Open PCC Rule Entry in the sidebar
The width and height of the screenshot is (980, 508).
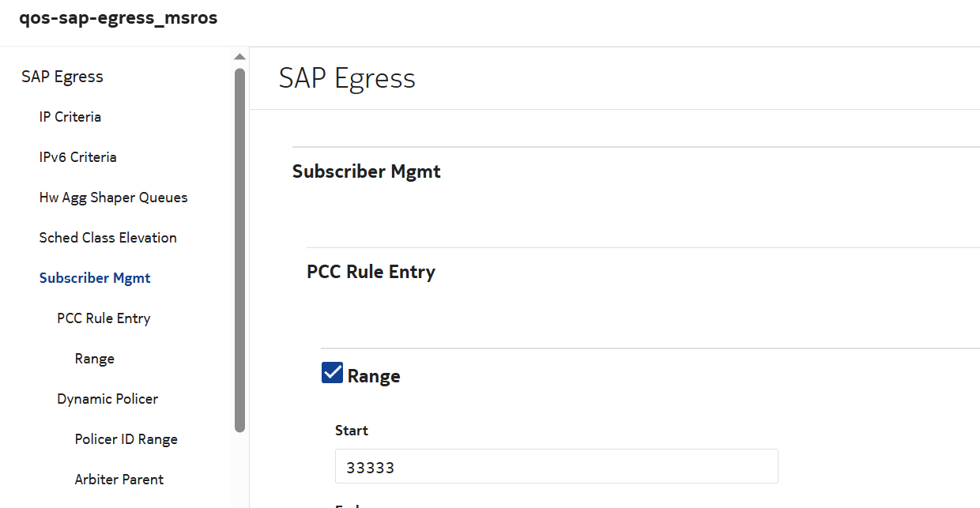[x=104, y=318]
